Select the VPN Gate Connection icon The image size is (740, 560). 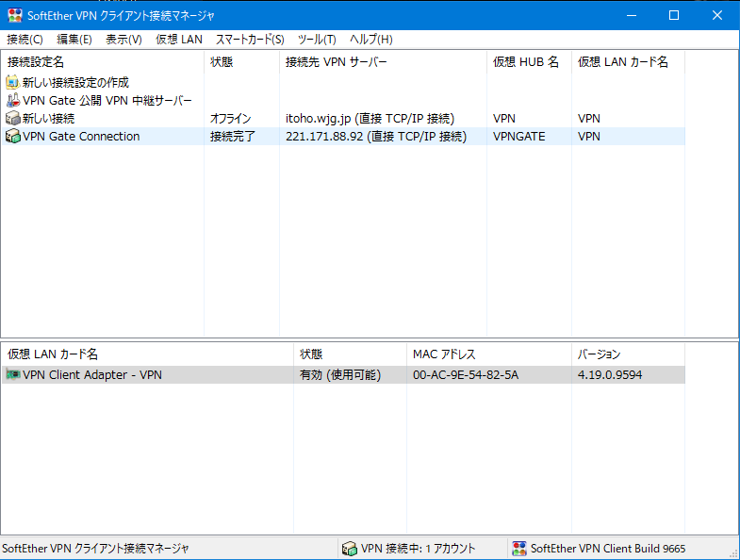click(x=12, y=137)
